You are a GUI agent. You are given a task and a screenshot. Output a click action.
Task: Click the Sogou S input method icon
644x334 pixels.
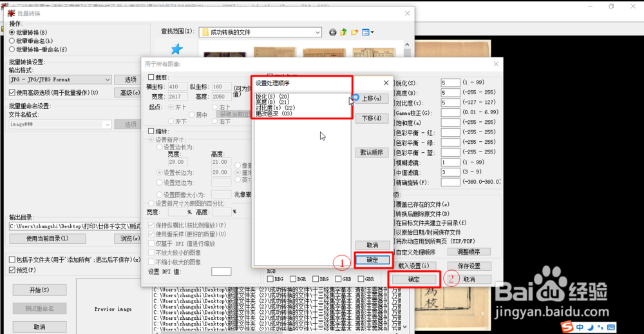click(x=567, y=328)
